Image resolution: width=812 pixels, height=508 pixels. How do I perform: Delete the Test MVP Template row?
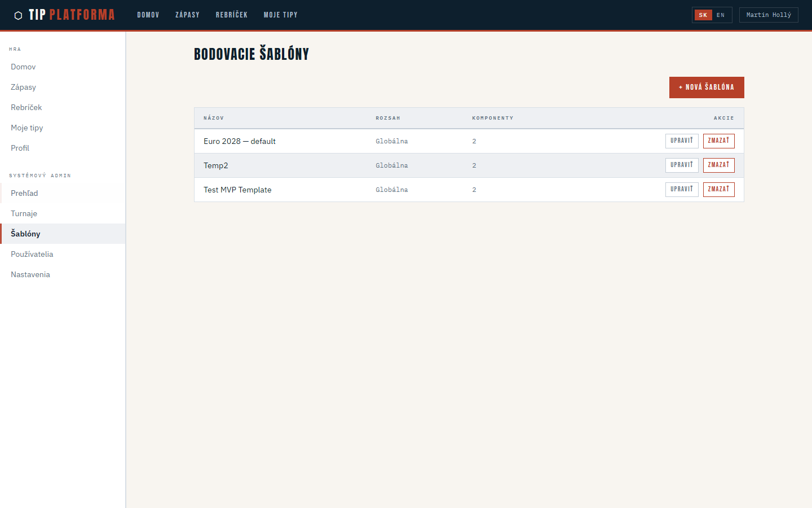(718, 190)
